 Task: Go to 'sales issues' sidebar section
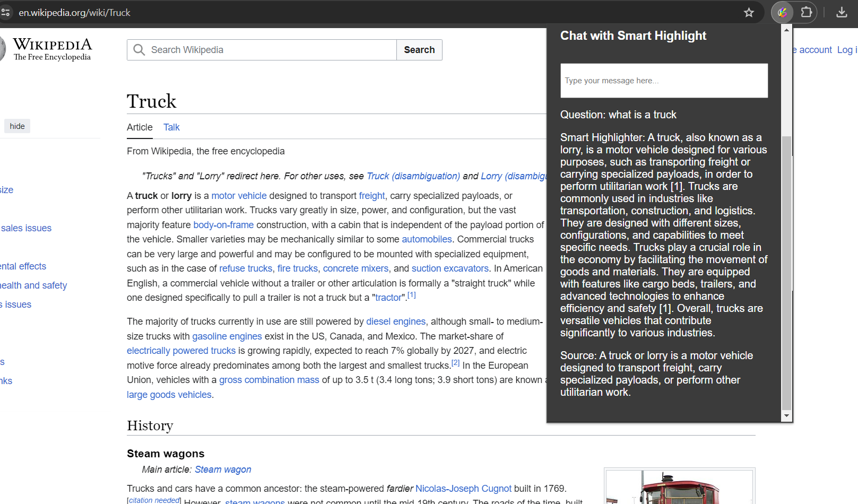click(x=26, y=228)
